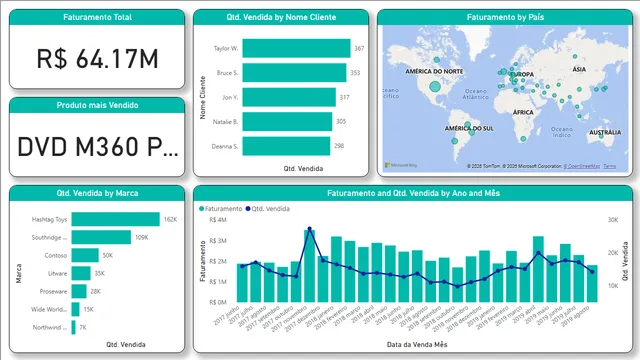Click the 109K data label
640x360 pixels.
pos(142,237)
